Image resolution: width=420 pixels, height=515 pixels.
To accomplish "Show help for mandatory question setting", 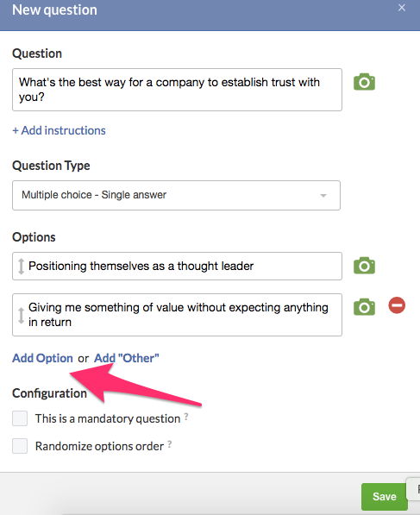I will (x=186, y=417).
